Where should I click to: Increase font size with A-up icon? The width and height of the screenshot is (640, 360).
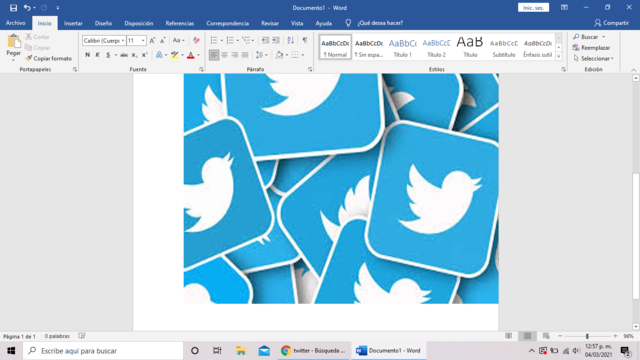point(152,40)
